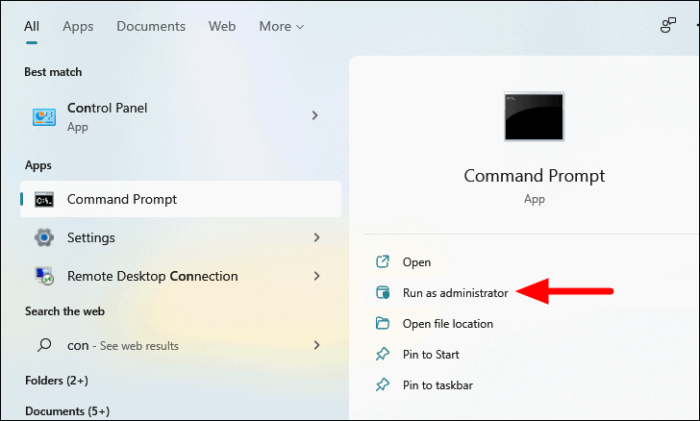Select Open for Command Prompt
The width and height of the screenshot is (700, 421).
point(417,262)
